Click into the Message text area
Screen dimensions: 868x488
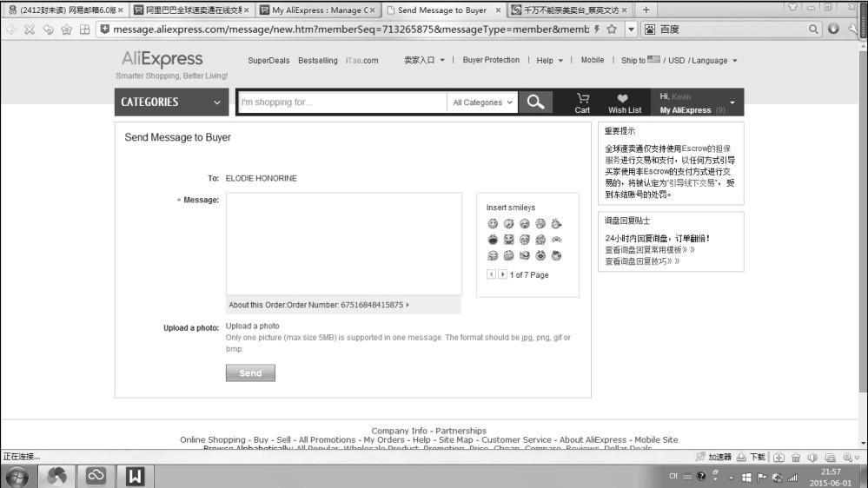tap(344, 243)
